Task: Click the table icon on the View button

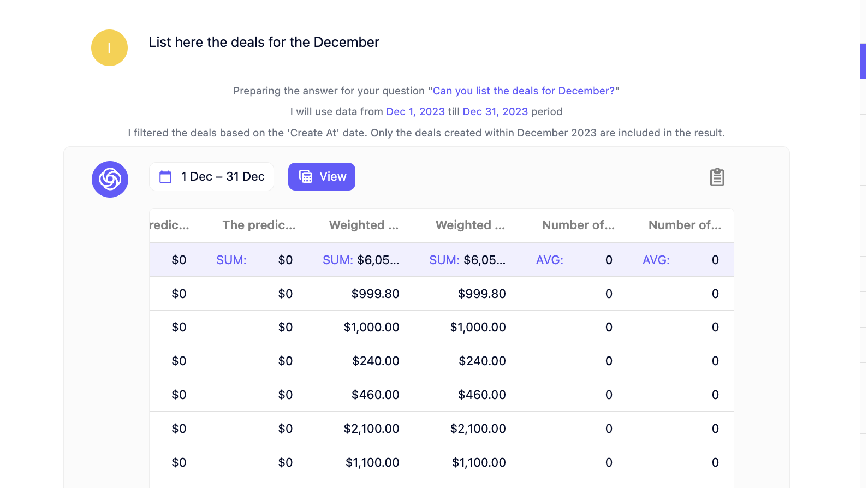Action: (x=306, y=177)
